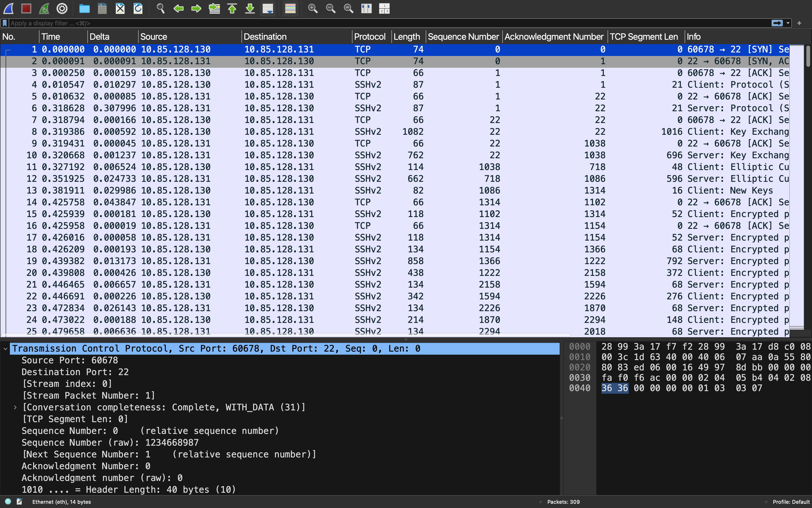The height and width of the screenshot is (508, 812).
Task: Go to a specified packet
Action: (214, 8)
